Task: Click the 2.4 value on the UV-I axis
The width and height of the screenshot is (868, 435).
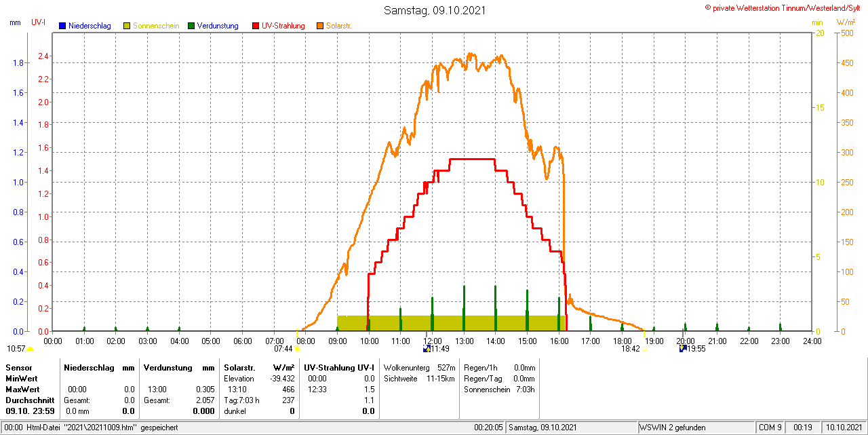Action: pyautogui.click(x=43, y=56)
